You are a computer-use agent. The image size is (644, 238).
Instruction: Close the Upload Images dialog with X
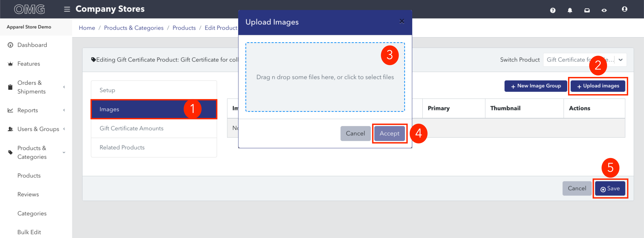402,21
